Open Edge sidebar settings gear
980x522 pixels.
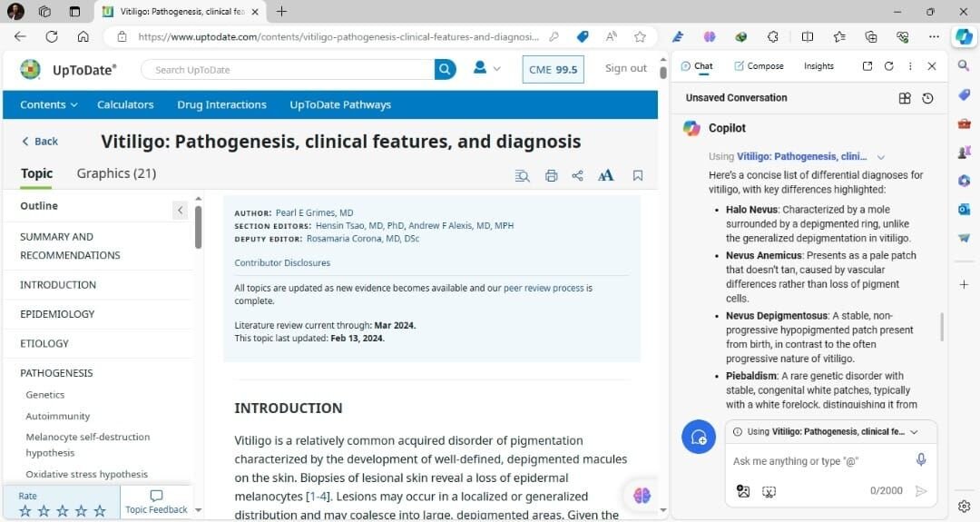pyautogui.click(x=964, y=506)
